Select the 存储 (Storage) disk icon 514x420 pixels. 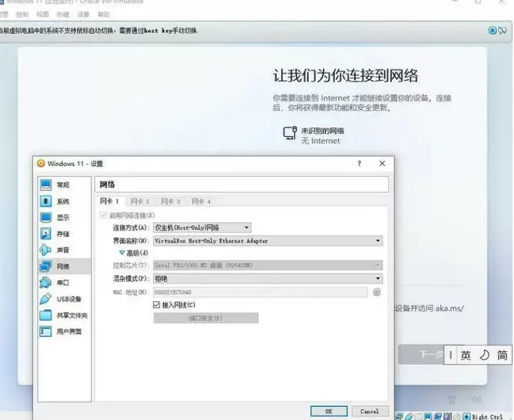click(45, 233)
